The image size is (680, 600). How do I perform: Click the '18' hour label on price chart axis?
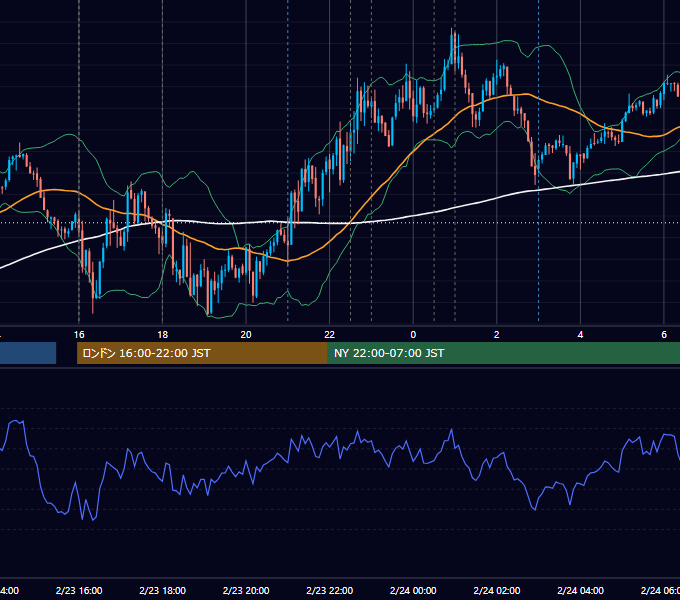point(163,335)
